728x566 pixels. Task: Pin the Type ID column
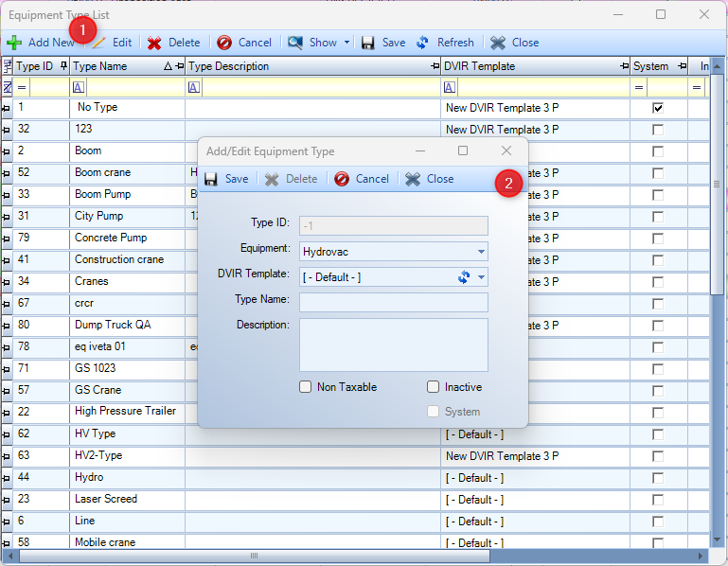[x=63, y=66]
